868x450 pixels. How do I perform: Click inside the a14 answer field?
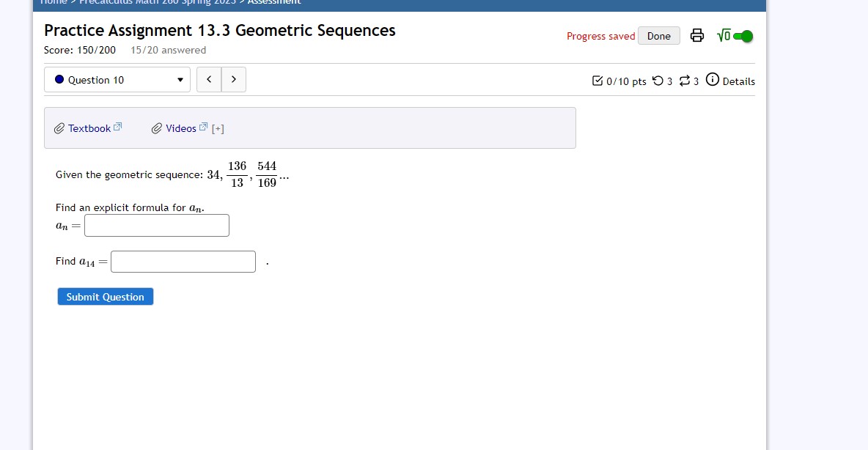[183, 261]
